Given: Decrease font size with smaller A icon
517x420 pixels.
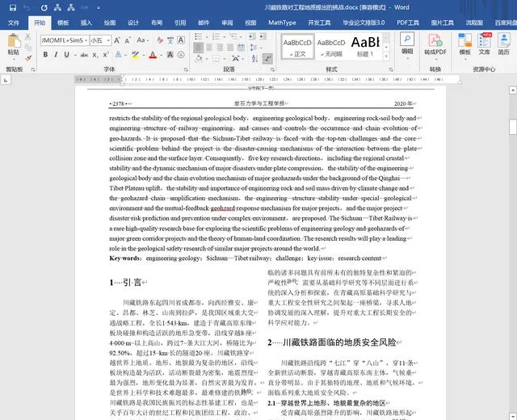Looking at the screenshot, I should (x=128, y=40).
